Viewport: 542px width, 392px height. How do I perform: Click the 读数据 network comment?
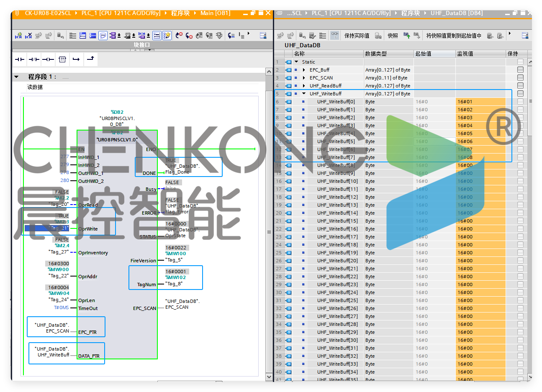[35, 87]
